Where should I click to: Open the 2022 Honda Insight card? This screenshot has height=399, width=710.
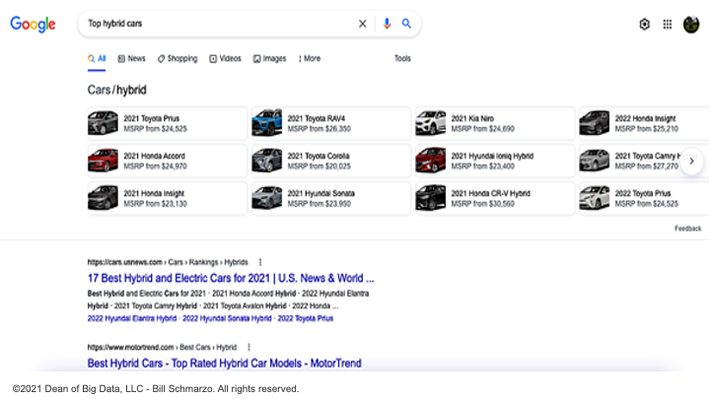pos(644,123)
